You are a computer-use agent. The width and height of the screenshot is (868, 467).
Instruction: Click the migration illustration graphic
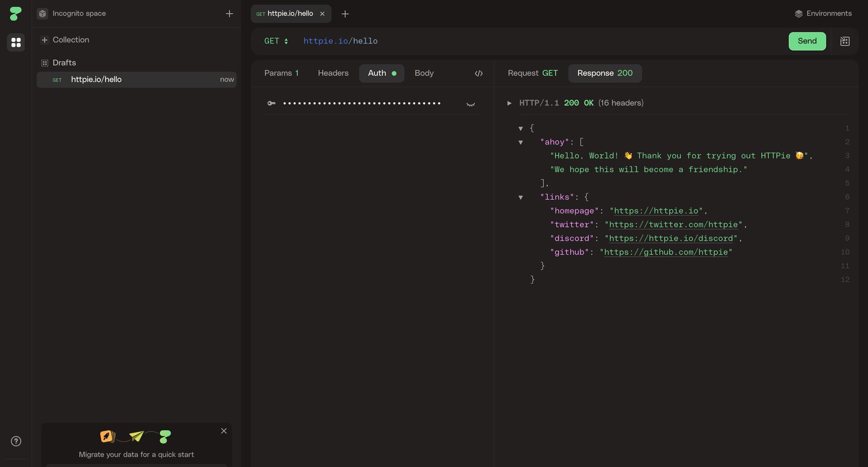click(x=136, y=437)
